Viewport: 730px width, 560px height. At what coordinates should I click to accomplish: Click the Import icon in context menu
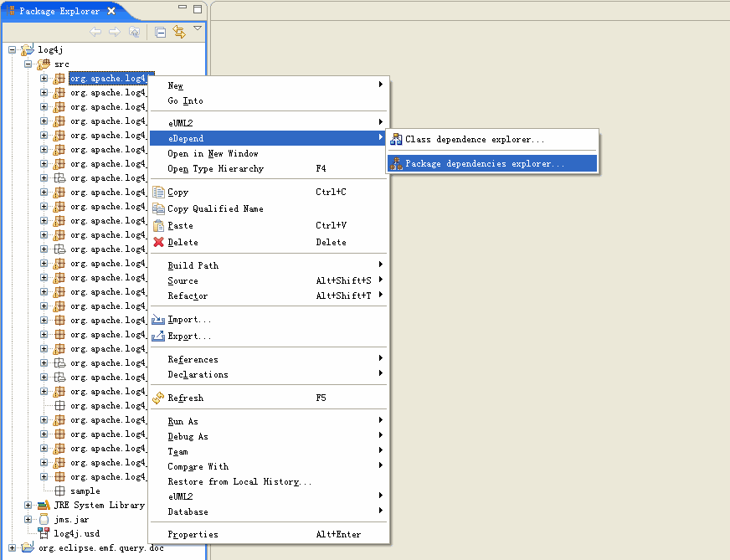158,319
